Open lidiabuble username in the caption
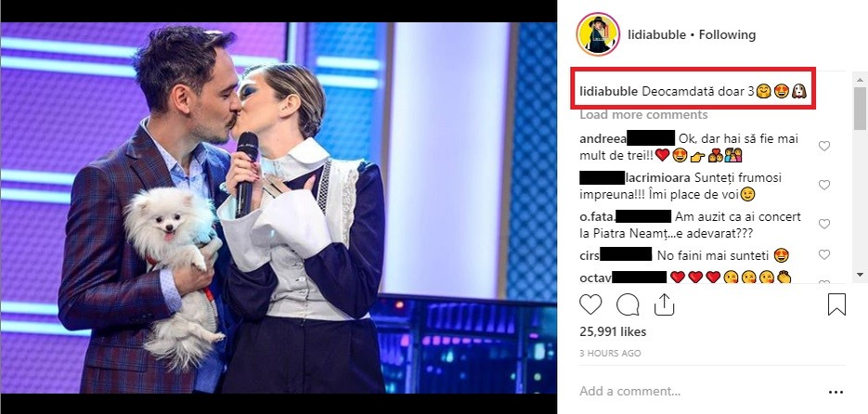 pyautogui.click(x=608, y=92)
